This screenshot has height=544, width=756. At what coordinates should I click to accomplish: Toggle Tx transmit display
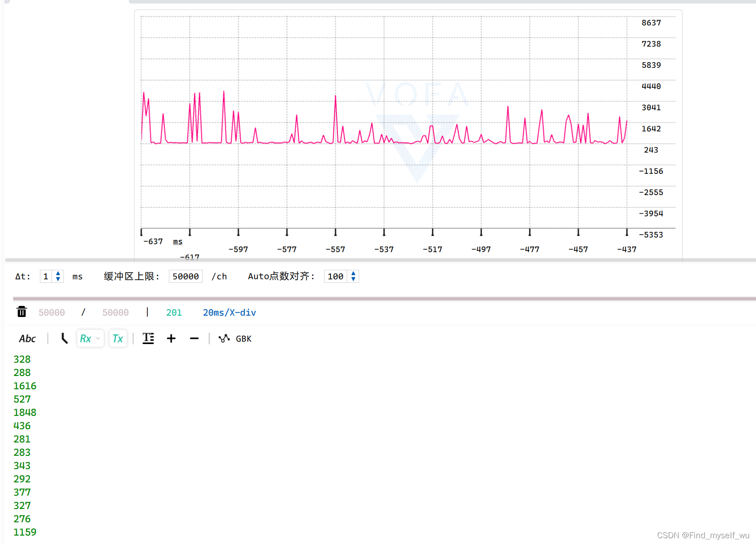(x=118, y=339)
